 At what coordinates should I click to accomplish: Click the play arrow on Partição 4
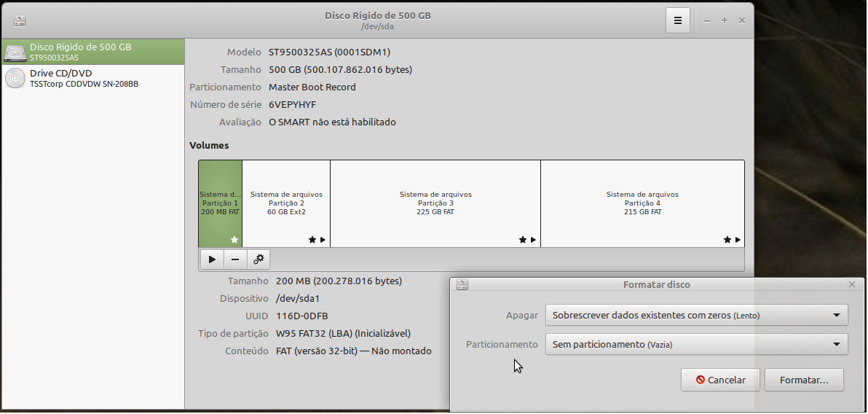point(738,240)
